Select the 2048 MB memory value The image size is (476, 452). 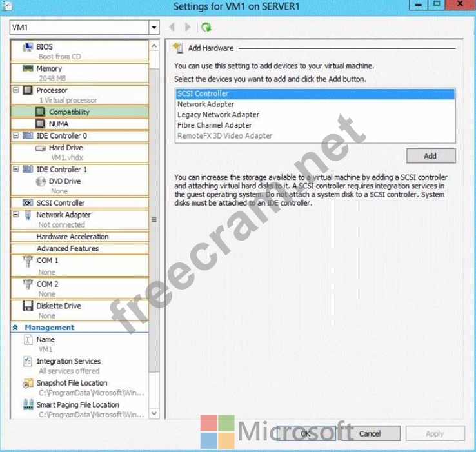(52, 78)
